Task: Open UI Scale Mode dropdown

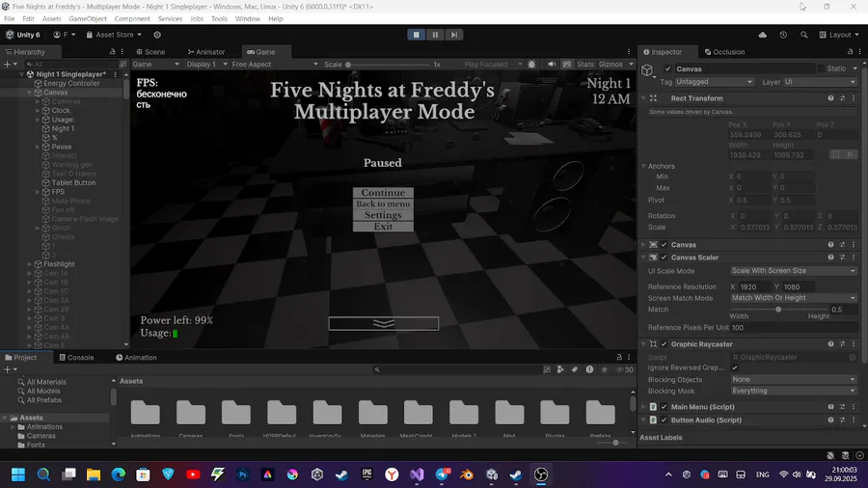Action: pyautogui.click(x=793, y=271)
